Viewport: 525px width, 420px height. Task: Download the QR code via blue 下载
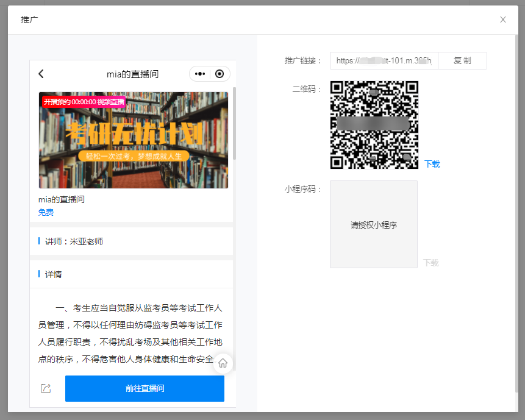(x=432, y=164)
